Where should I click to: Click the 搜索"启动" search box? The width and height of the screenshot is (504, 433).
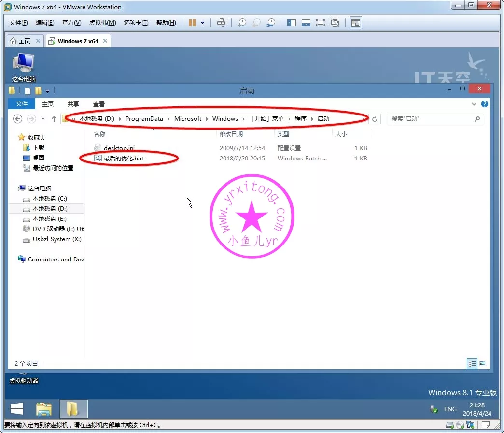(x=430, y=119)
